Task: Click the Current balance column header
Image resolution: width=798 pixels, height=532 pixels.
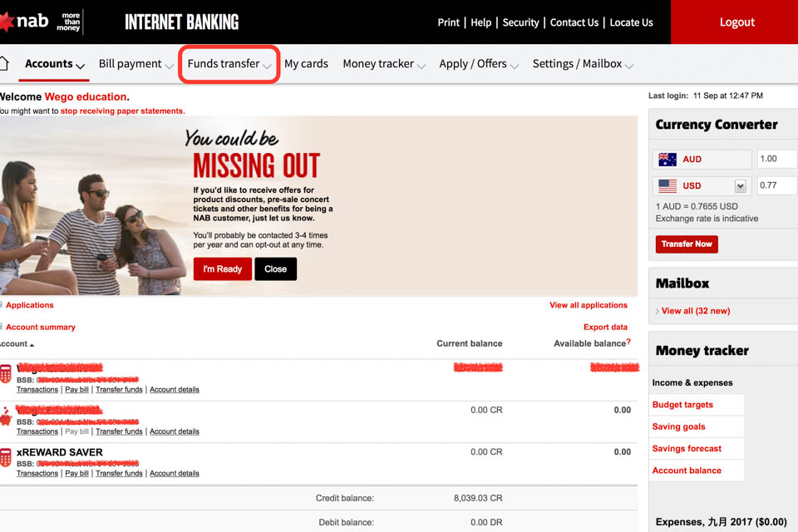Action: coord(469,343)
